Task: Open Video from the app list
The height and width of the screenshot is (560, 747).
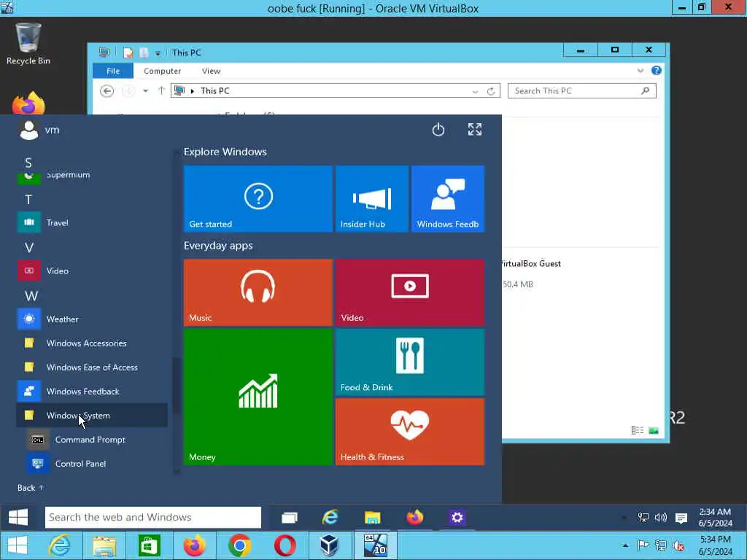Action: (x=93, y=271)
